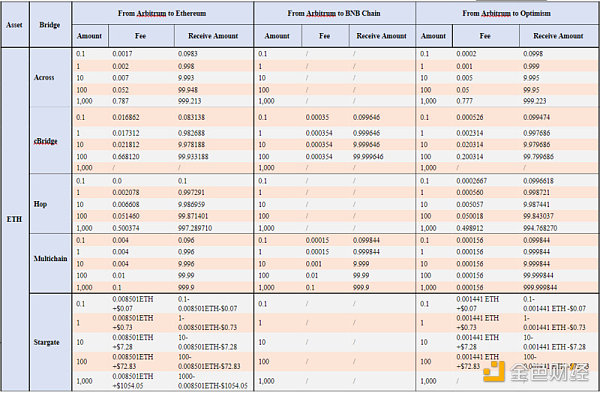The image size is (600, 393).
Task: Click the Stargate bridge label
Action: click(x=46, y=342)
